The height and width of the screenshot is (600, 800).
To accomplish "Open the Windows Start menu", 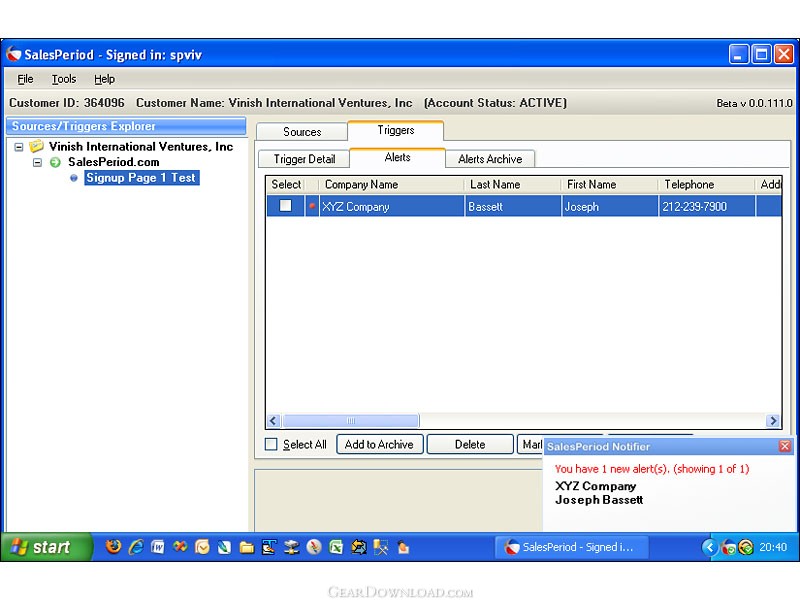I will click(47, 547).
